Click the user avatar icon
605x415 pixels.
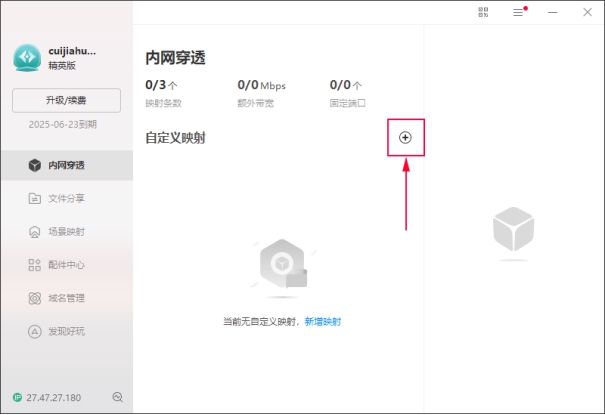pyautogui.click(x=27, y=57)
